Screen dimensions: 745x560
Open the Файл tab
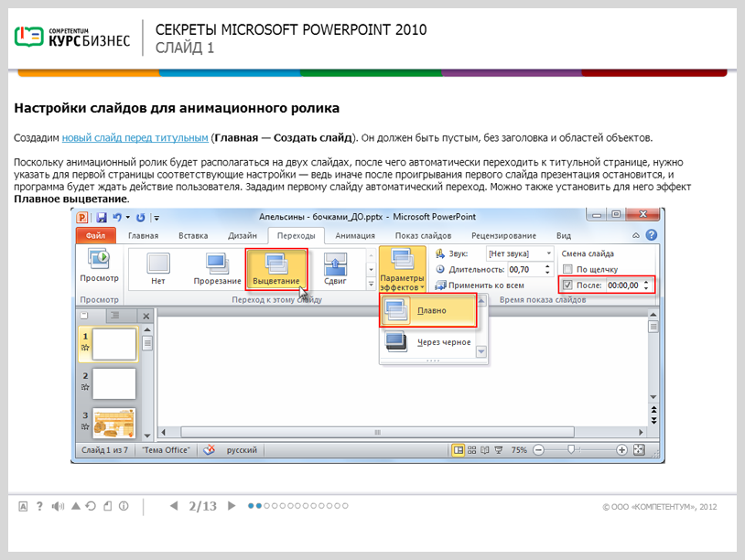[95, 235]
